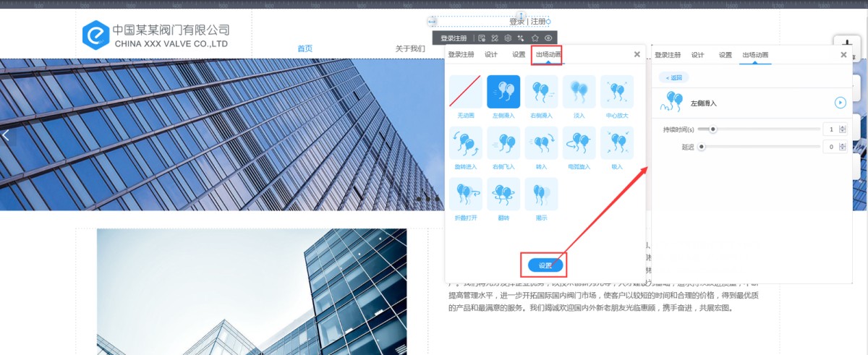Click the 首页 navigation link

[x=305, y=48]
